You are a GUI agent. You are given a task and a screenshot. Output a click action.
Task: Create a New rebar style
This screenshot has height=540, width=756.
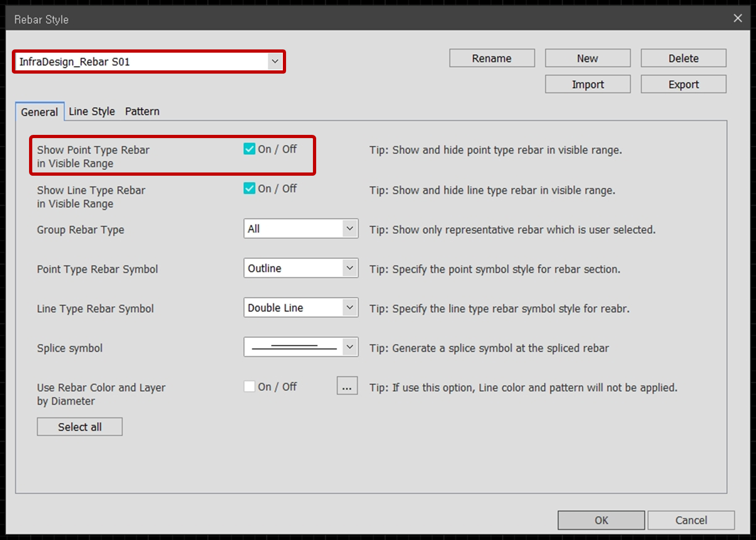pos(587,58)
